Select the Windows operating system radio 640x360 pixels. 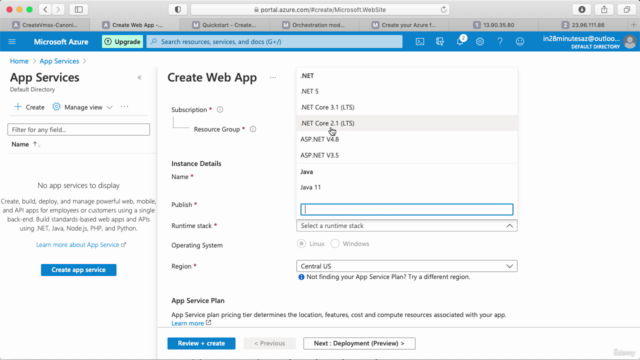click(x=335, y=244)
